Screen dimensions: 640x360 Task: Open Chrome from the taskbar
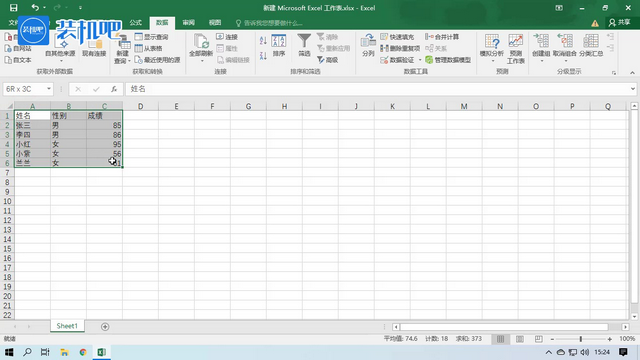point(83,352)
